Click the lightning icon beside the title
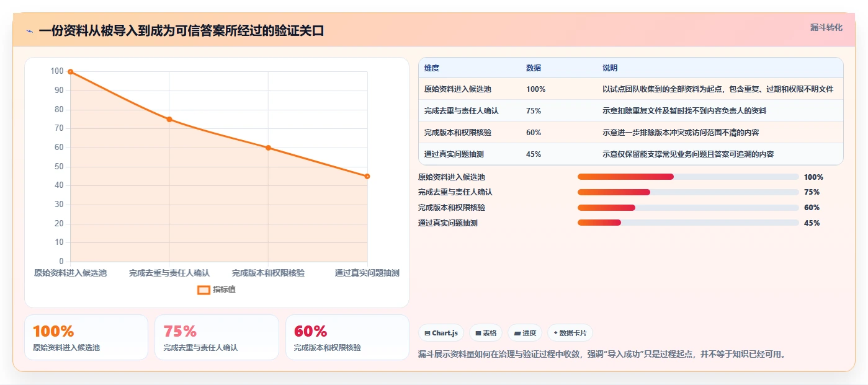 click(30, 31)
